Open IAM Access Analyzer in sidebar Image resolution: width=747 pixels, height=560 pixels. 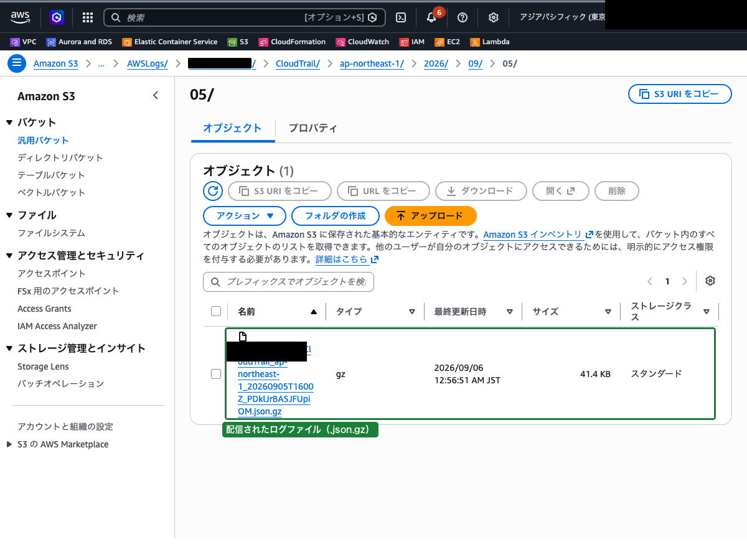57,326
